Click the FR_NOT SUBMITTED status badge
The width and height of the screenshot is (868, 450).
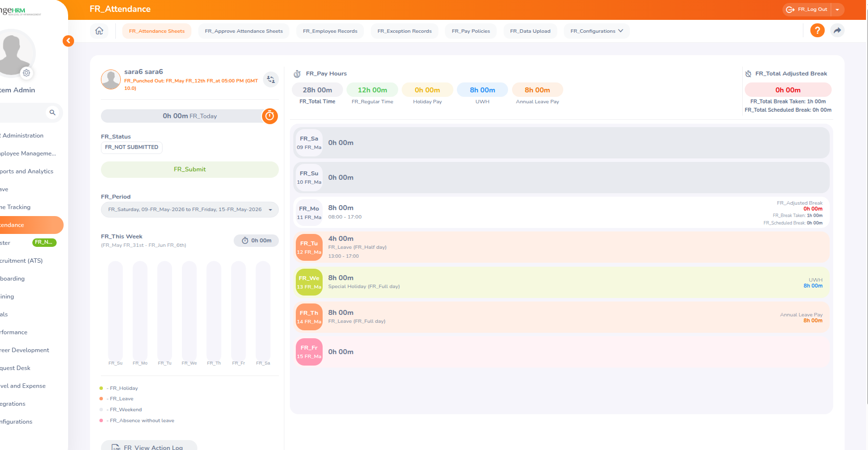point(132,147)
